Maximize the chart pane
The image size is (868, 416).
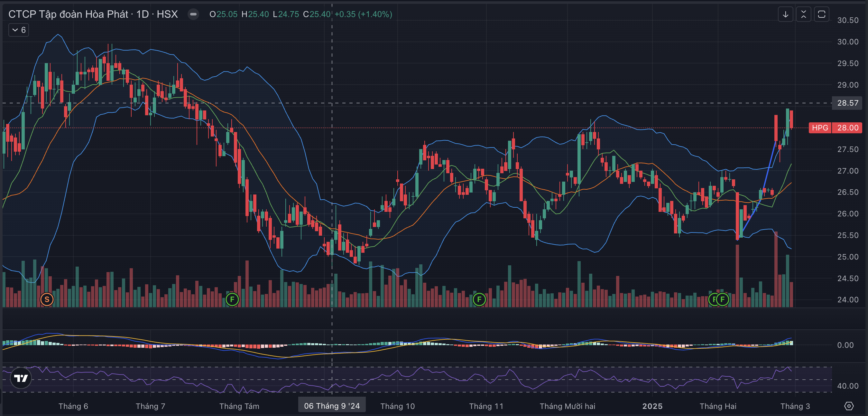821,14
